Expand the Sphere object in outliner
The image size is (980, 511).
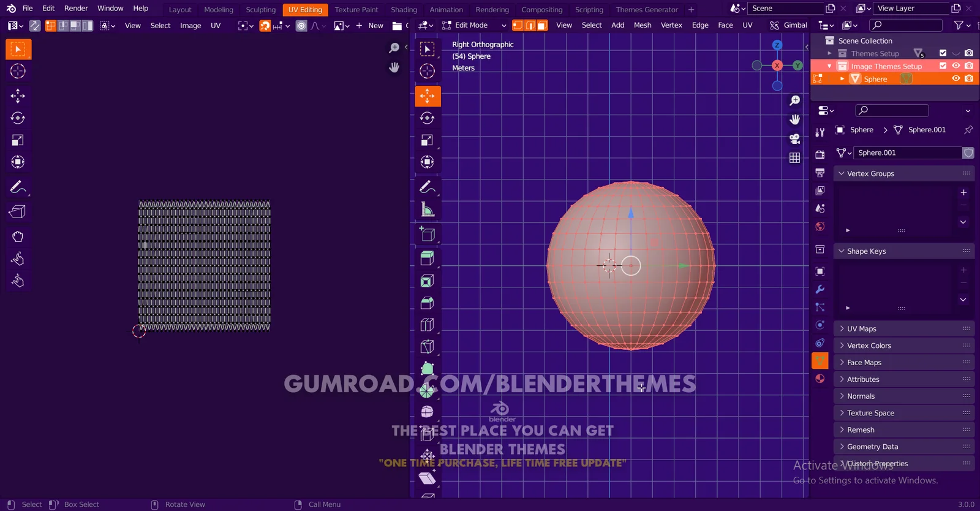pyautogui.click(x=842, y=79)
